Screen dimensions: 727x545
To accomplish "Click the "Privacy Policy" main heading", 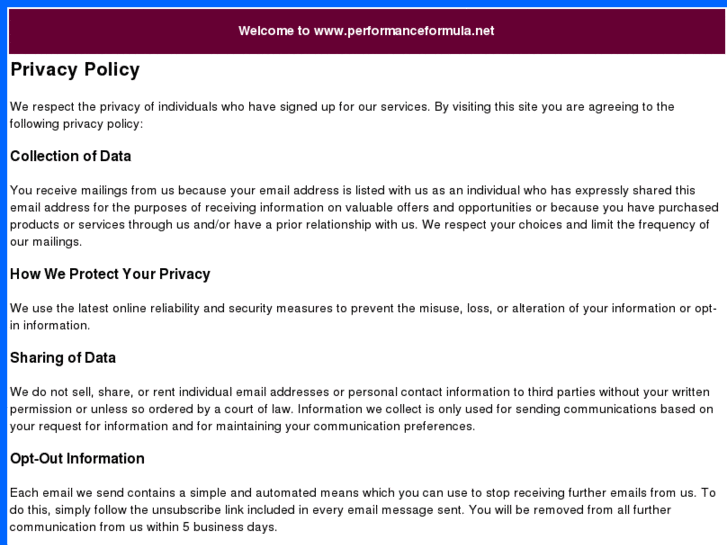I will click(x=75, y=70).
